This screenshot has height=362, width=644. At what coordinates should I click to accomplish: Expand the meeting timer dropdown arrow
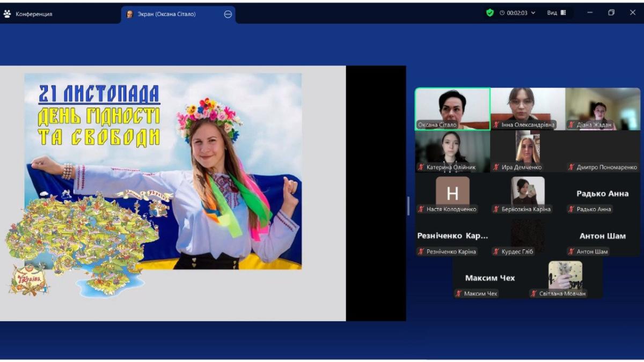[x=533, y=13]
